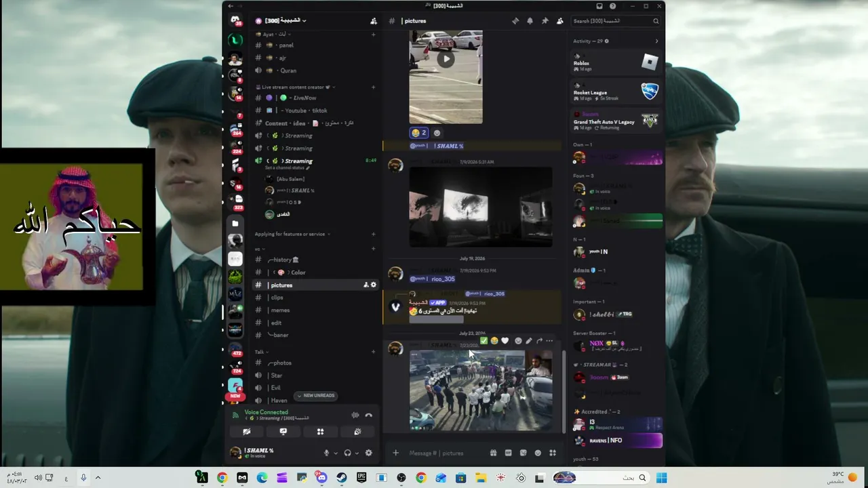This screenshot has width=868, height=488.
Task: Collapse Applying for features or service category
Action: (292, 234)
